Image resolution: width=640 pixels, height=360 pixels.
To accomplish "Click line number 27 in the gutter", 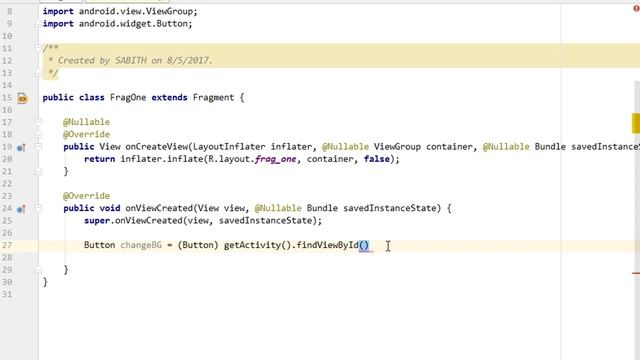I will 7,245.
